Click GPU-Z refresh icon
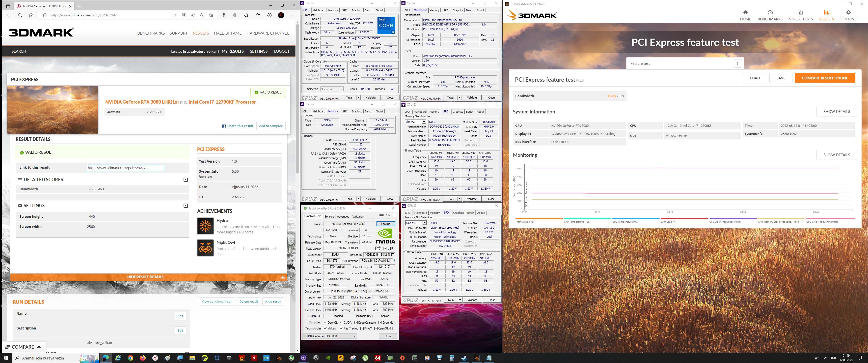 (388, 215)
